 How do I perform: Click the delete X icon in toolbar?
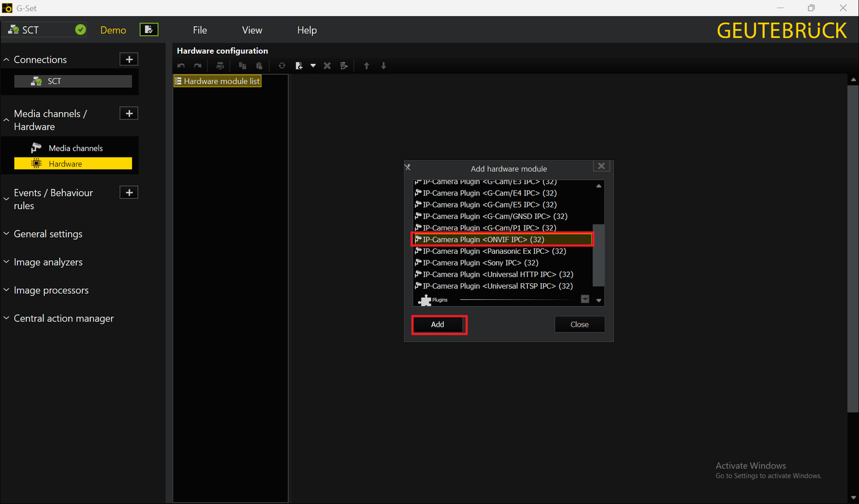327,66
